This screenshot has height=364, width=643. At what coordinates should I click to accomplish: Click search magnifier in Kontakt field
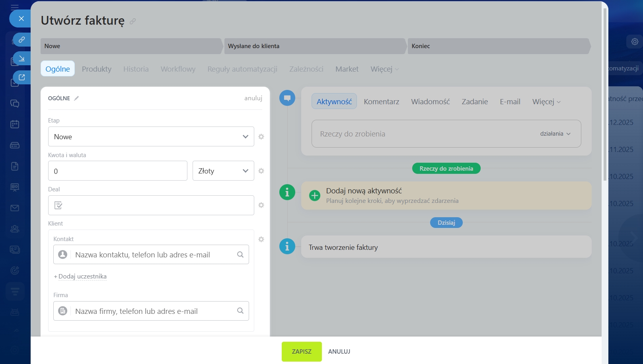[x=240, y=255]
